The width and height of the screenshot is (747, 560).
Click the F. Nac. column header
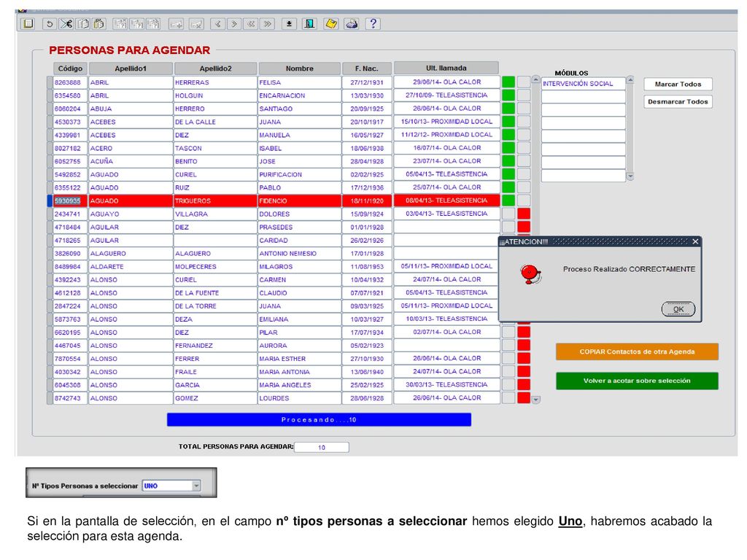(x=367, y=68)
